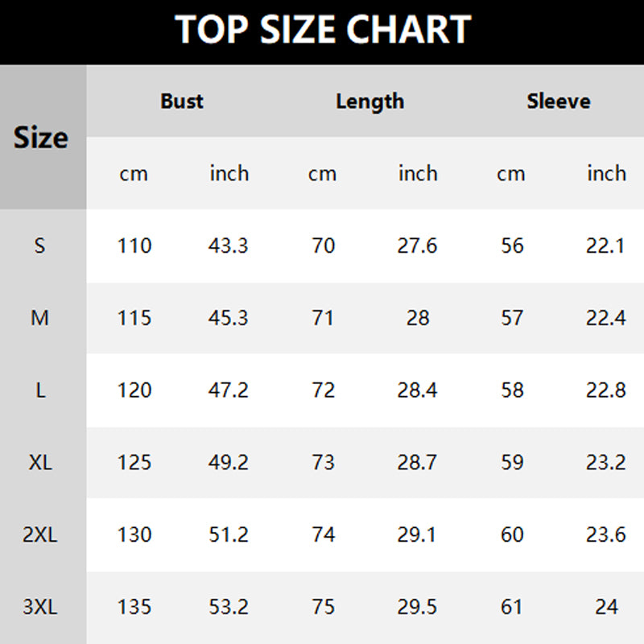Click the inch subheader under Sleeve
Image resolution: width=644 pixels, height=644 pixels.
(606, 173)
